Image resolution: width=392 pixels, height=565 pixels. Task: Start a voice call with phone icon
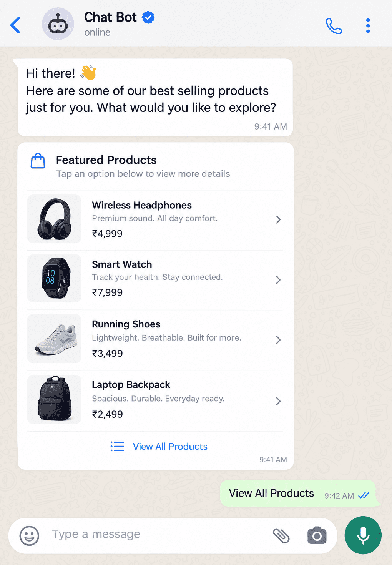coord(334,26)
